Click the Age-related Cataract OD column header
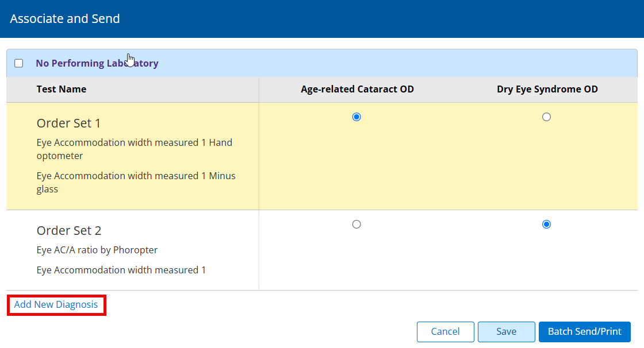Image resolution: width=644 pixels, height=348 pixels. tap(357, 89)
